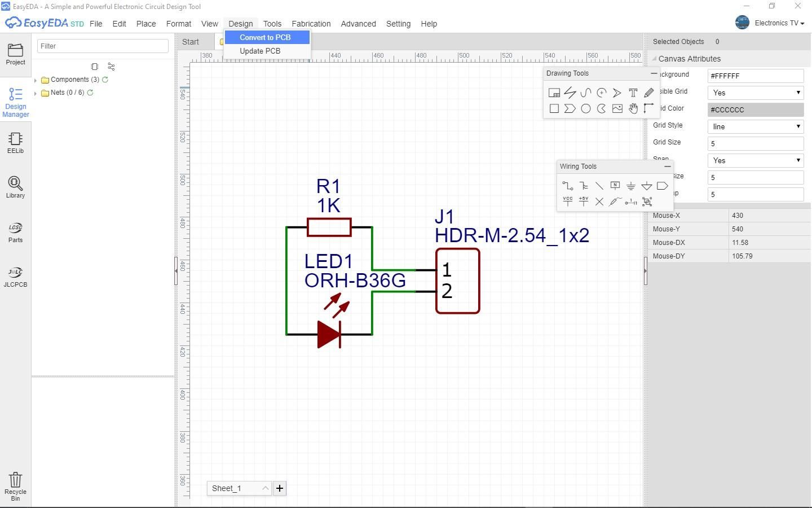Select Update PCB menu entry
This screenshot has height=508, width=812.
click(260, 51)
